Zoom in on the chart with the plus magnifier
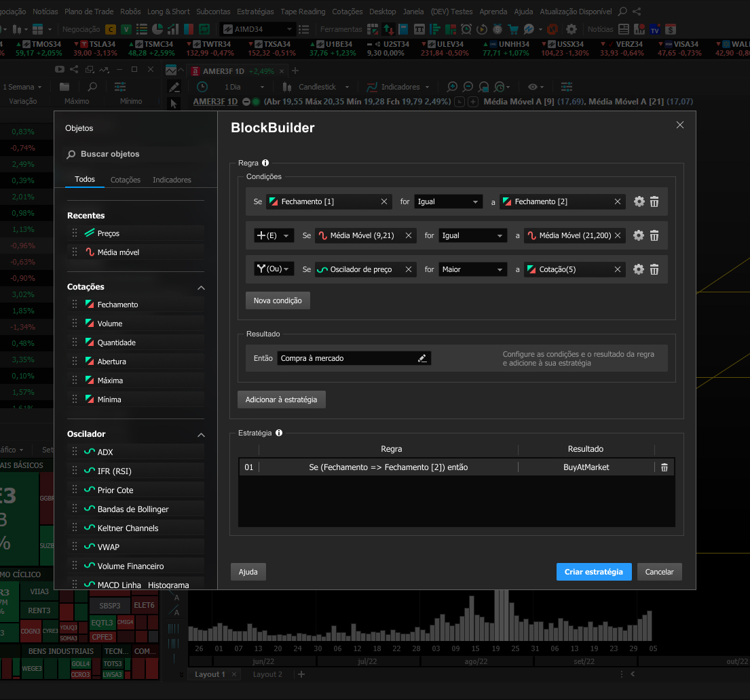750x700 pixels. [x=452, y=87]
